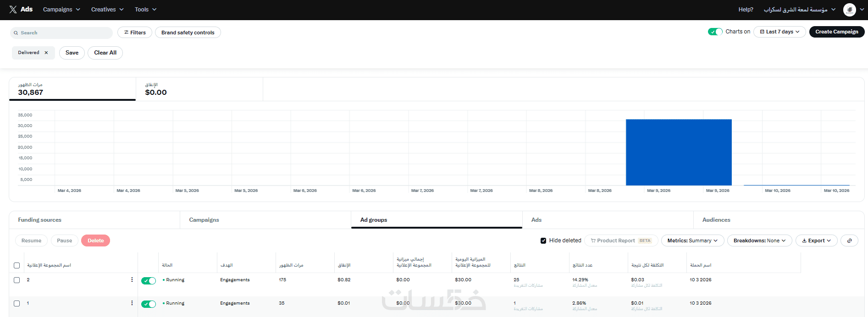The image size is (868, 317).
Task: Switch to the Audiences tab
Action: [716, 220]
